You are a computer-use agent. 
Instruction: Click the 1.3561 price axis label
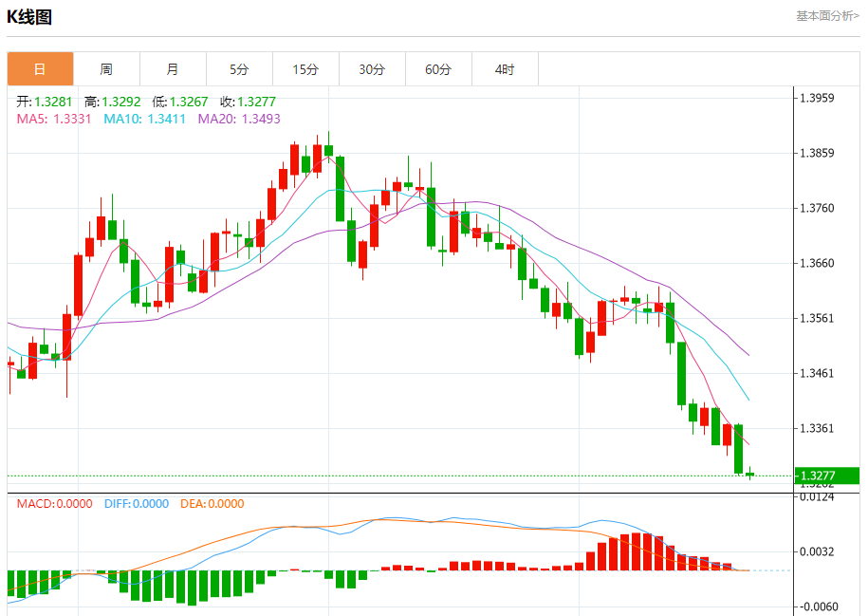click(x=817, y=318)
